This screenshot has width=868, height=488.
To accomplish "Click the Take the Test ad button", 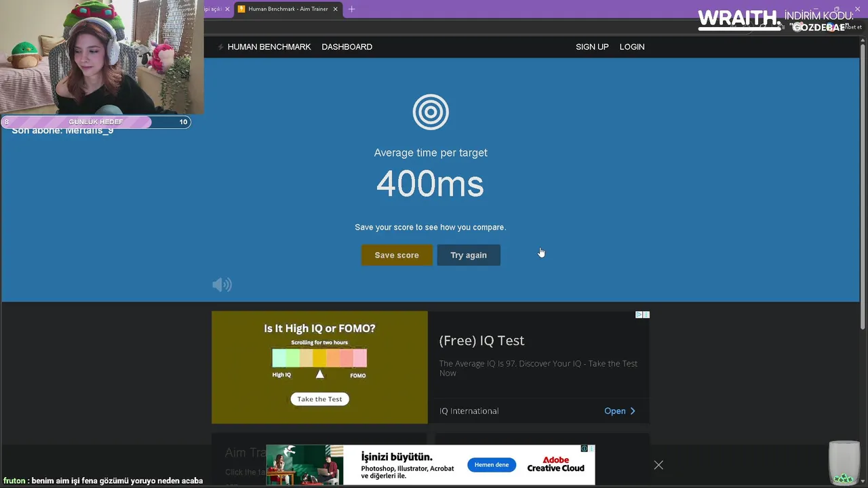I will 319,399.
